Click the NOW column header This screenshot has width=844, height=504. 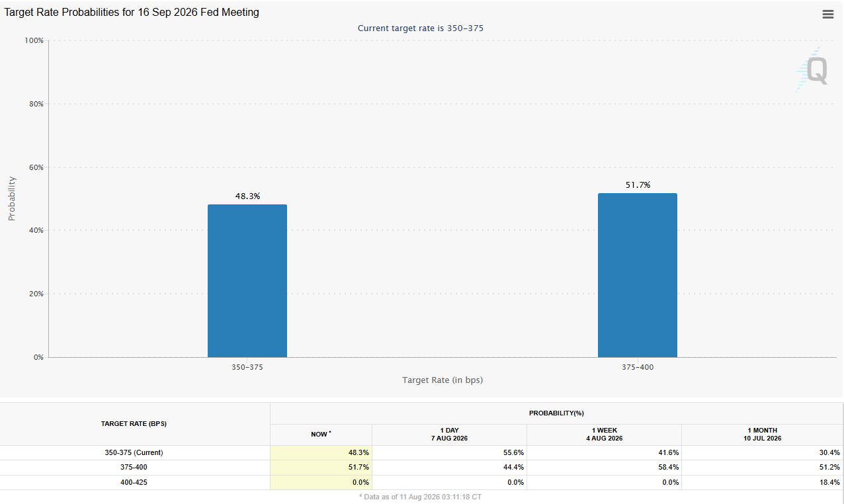click(x=321, y=435)
